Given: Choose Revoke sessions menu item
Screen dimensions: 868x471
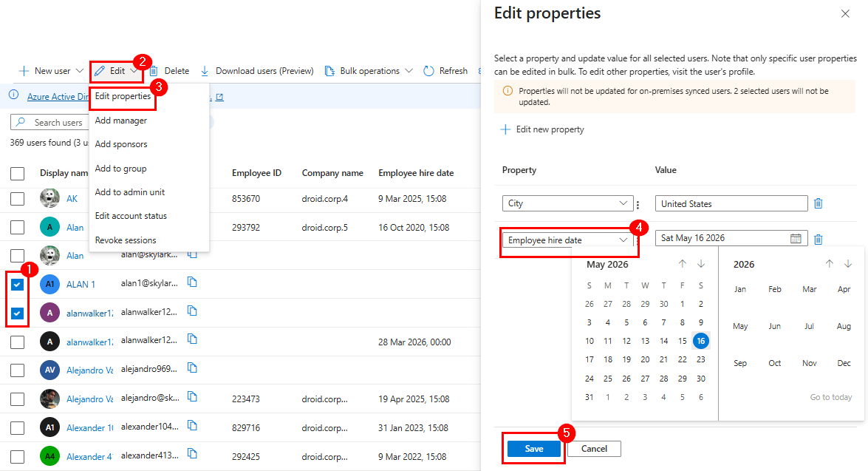Looking at the screenshot, I should coord(125,240).
